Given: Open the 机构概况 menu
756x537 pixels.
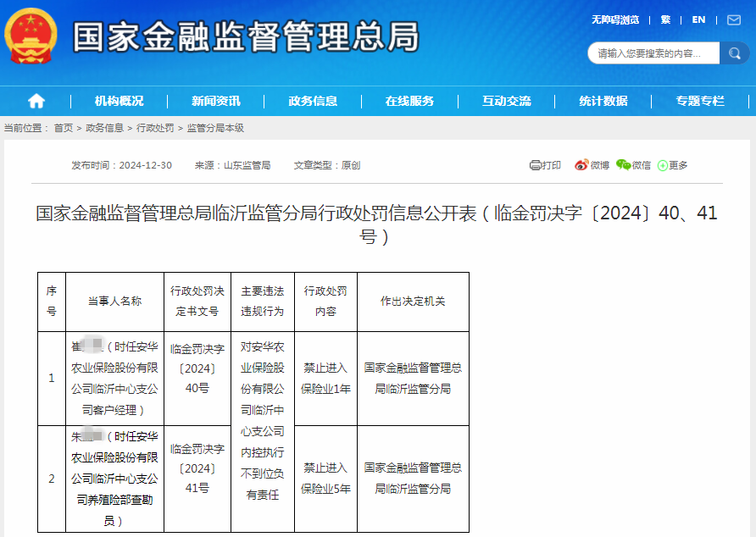Looking at the screenshot, I should tap(120, 101).
